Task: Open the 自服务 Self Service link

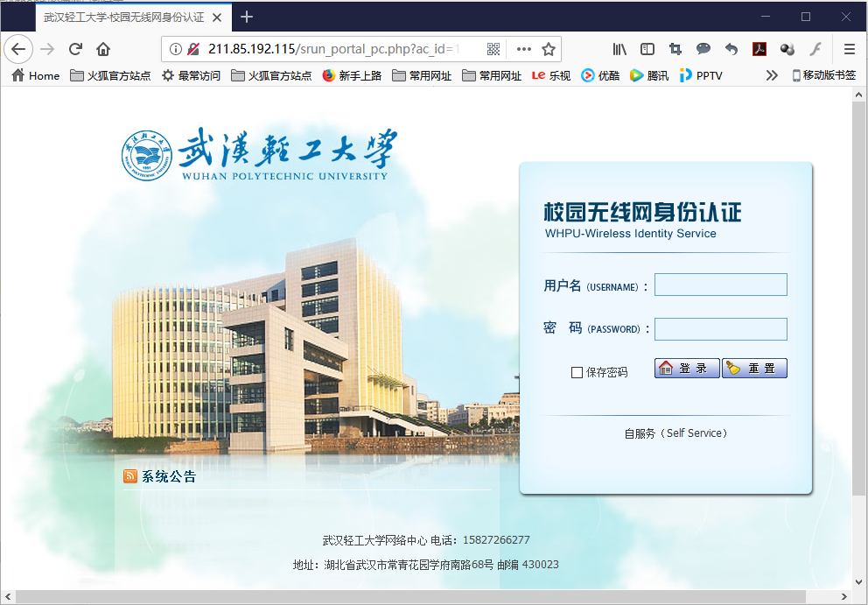Action: 676,433
